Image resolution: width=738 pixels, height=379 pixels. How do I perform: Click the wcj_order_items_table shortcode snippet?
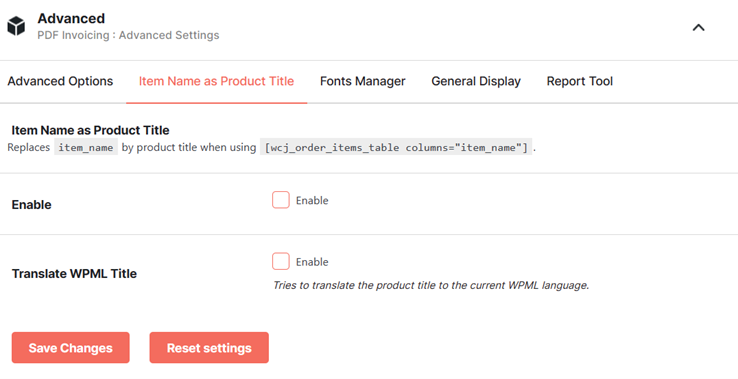[396, 147]
